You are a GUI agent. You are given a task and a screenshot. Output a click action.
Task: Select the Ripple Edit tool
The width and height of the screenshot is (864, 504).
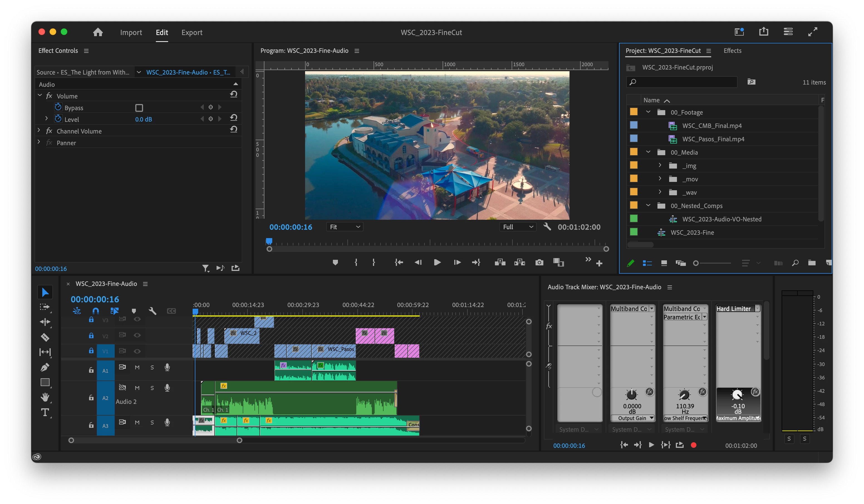click(45, 322)
